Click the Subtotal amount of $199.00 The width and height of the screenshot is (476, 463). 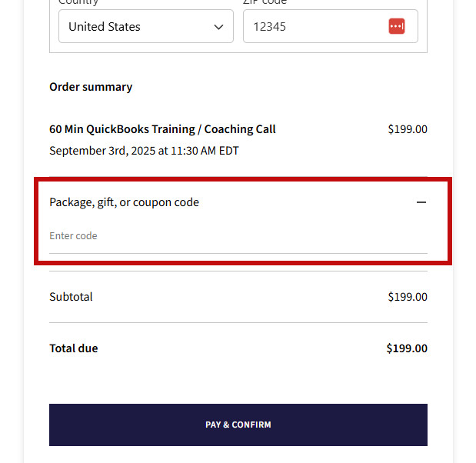[408, 297]
